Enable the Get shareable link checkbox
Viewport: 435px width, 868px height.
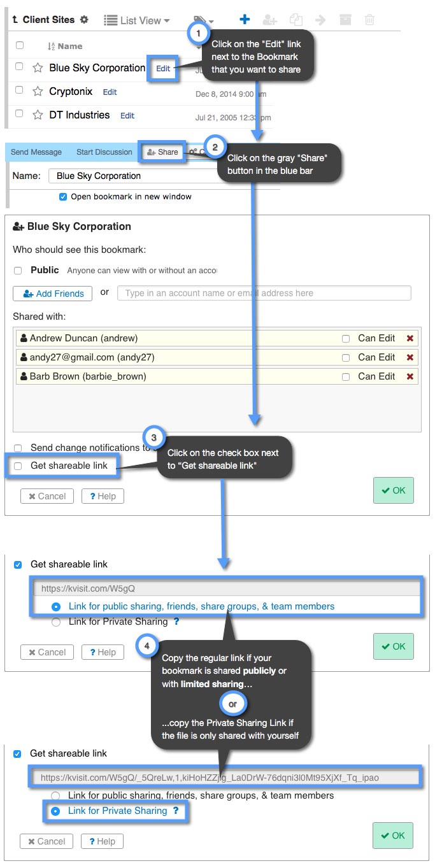(x=17, y=467)
